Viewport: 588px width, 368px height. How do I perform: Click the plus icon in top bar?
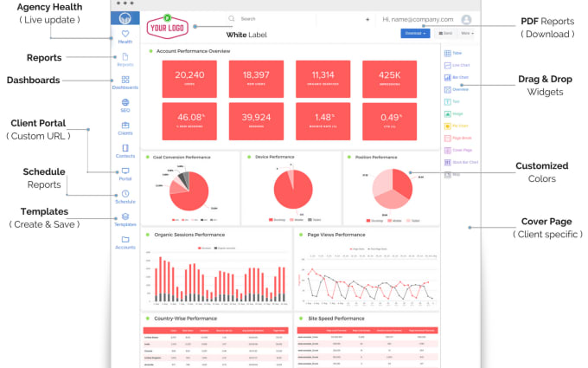coord(367,20)
